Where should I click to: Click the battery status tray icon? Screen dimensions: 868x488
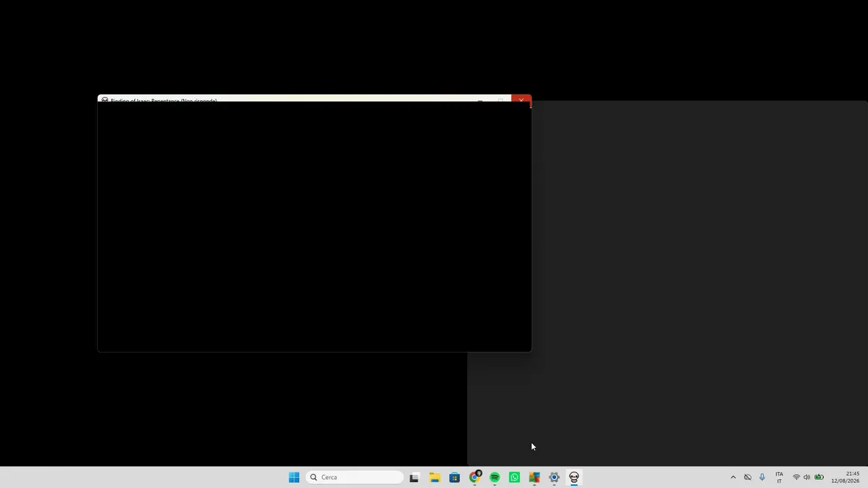(819, 477)
